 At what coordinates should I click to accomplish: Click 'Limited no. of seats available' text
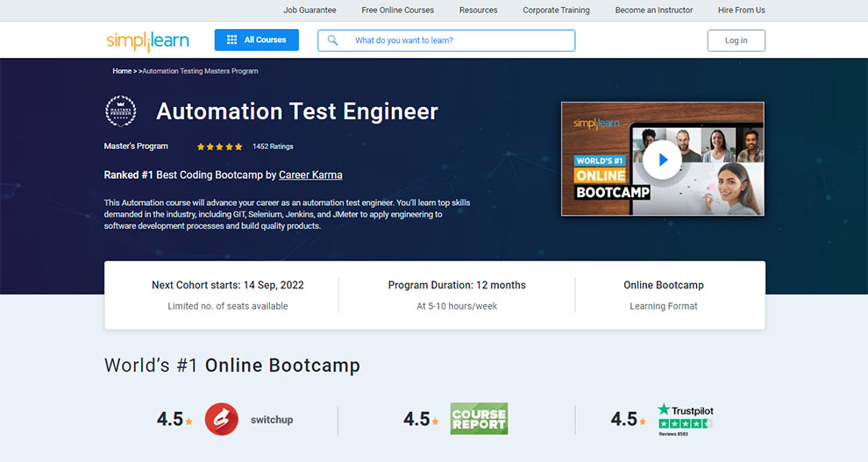point(227,306)
